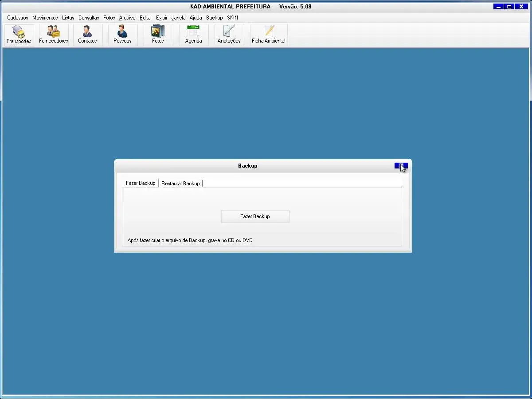Switch to the Restaurar Backup tab
Viewport: 532px width, 399px height.
coord(180,183)
